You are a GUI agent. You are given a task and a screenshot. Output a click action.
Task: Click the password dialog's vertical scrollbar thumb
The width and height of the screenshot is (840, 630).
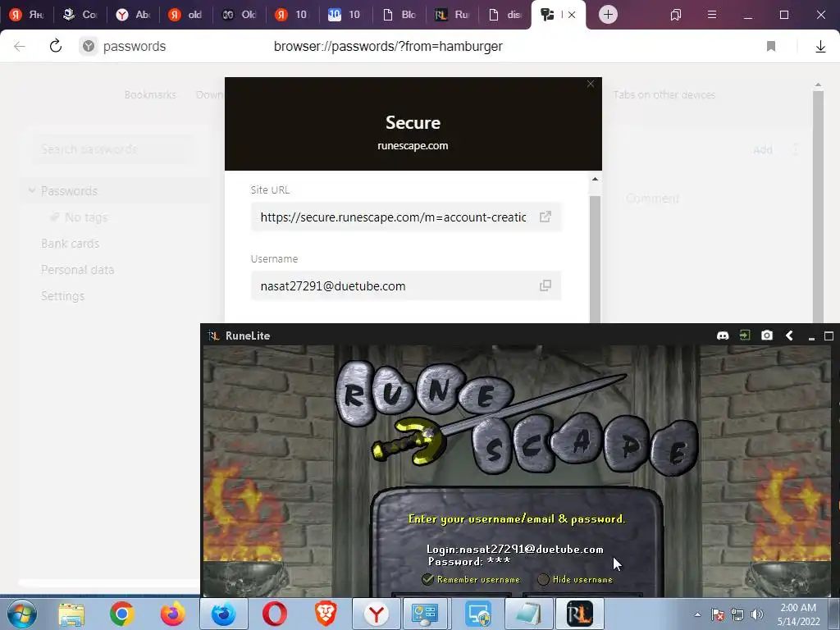[x=595, y=258]
